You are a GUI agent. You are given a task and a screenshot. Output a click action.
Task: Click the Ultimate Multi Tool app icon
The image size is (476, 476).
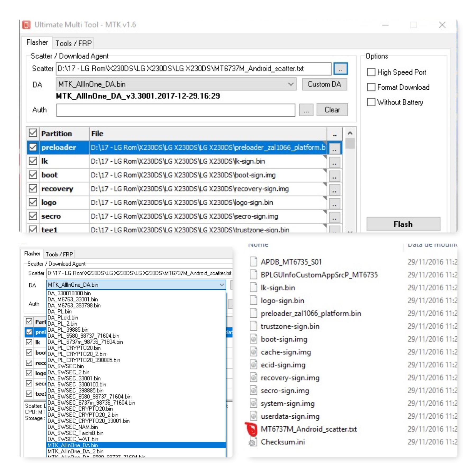(26, 25)
